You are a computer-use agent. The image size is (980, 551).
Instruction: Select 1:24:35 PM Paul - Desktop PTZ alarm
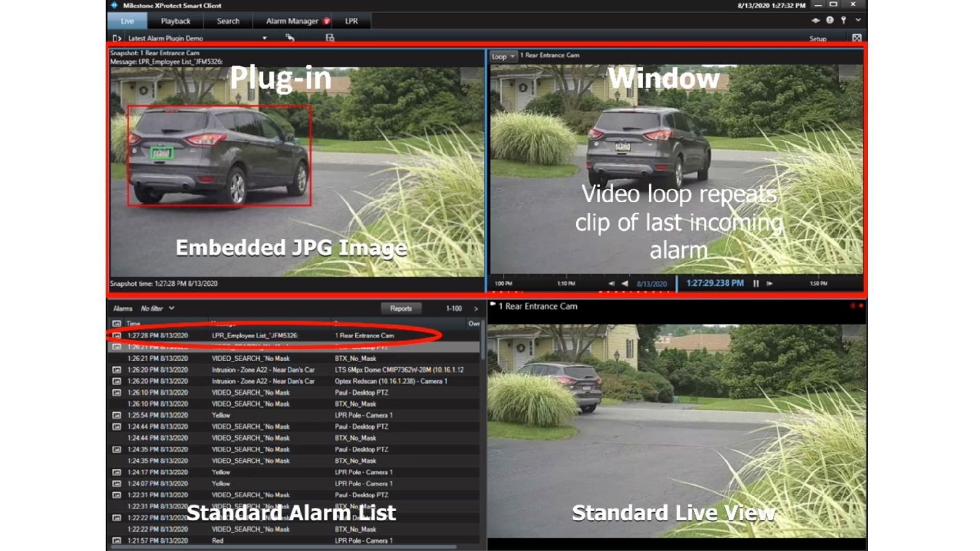coord(293,449)
